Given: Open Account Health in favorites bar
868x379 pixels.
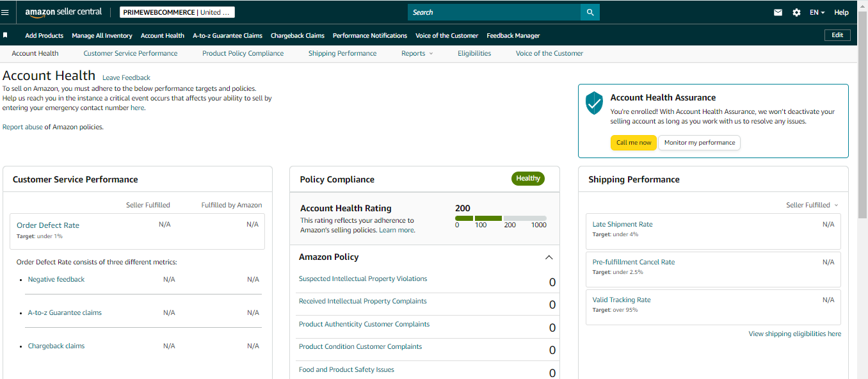Looking at the screenshot, I should tap(163, 36).
